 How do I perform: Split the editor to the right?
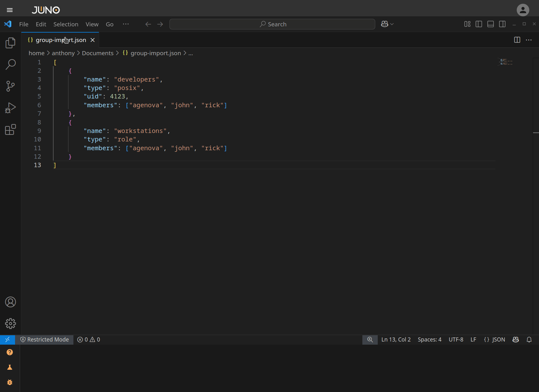517,40
